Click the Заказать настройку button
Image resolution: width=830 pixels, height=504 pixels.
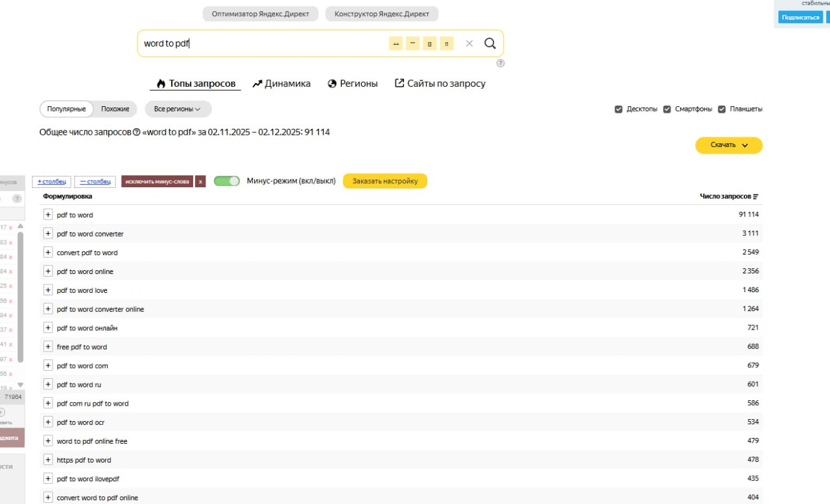pos(385,181)
